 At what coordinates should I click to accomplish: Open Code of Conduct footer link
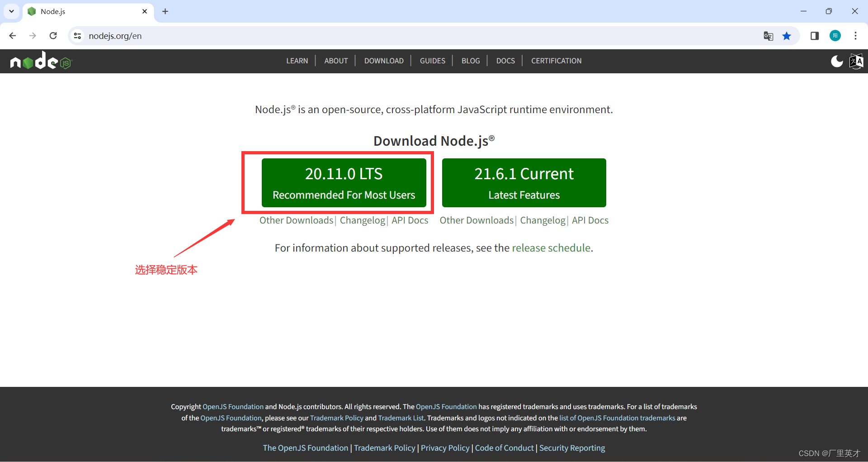[505, 448]
